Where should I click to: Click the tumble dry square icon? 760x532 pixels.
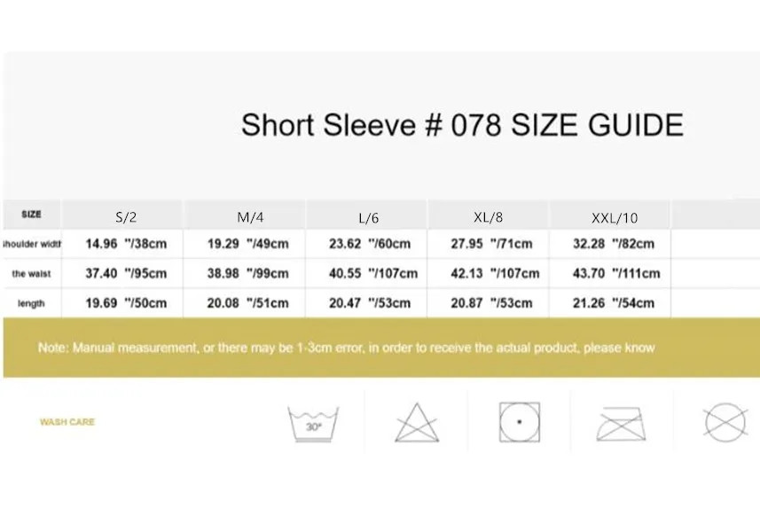coord(519,422)
